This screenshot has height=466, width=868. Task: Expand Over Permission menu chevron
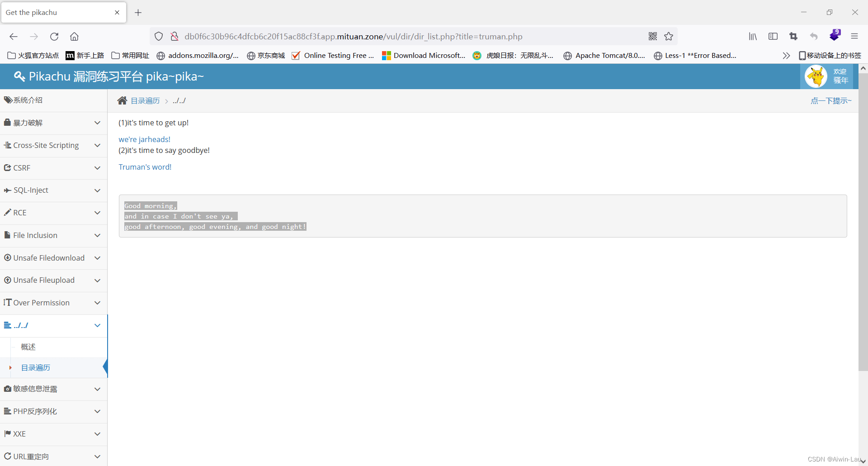(x=97, y=303)
